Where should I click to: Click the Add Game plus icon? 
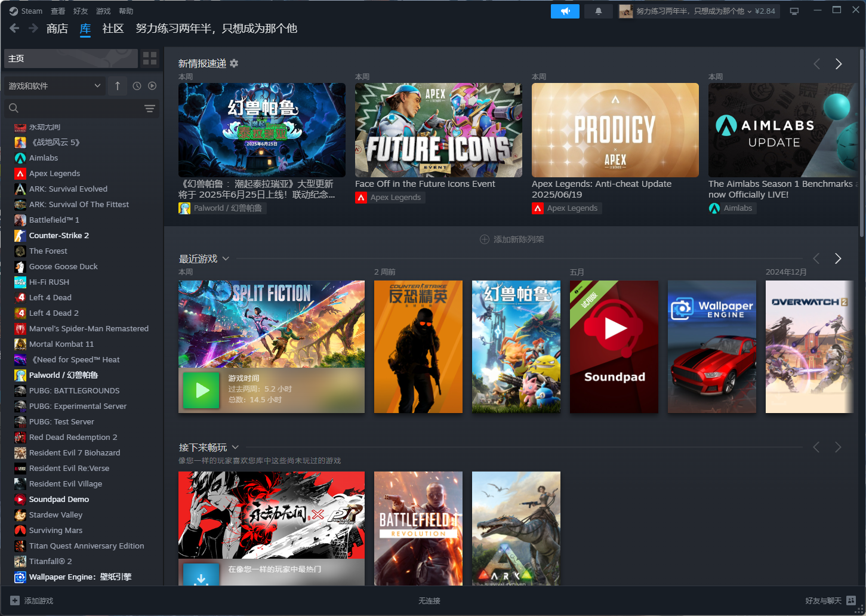coord(15,600)
